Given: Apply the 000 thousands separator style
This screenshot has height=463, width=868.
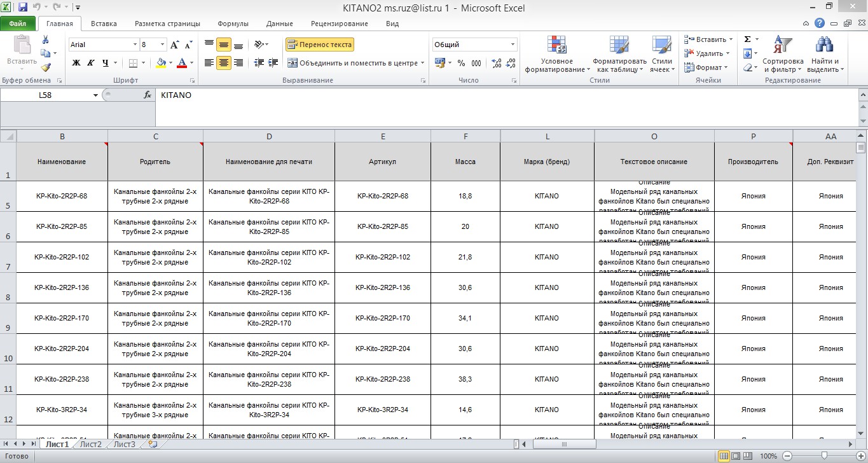Looking at the screenshot, I should coord(476,63).
